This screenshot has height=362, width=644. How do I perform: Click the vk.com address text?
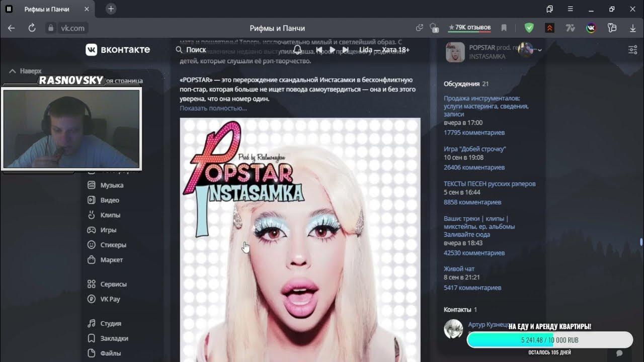coord(72,28)
